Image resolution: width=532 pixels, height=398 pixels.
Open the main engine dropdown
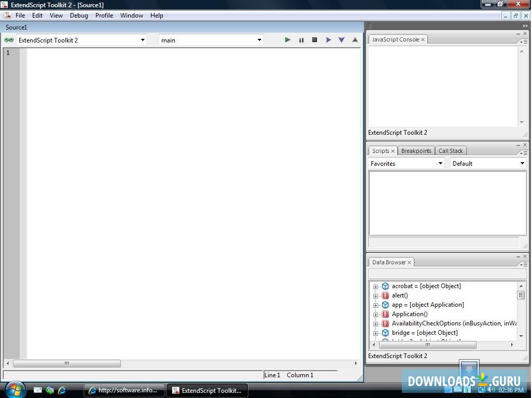point(212,40)
